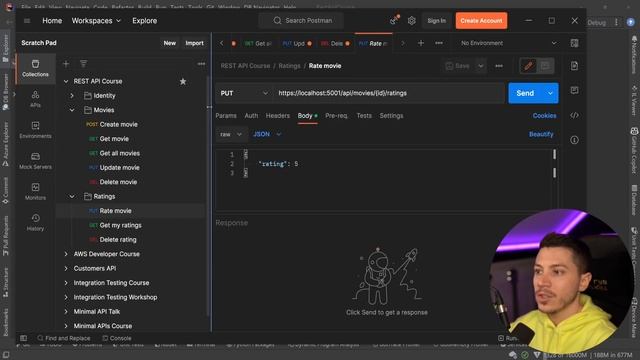This screenshot has height=360, width=640.
Task: Expand the Customers API collection
Action: click(66, 269)
